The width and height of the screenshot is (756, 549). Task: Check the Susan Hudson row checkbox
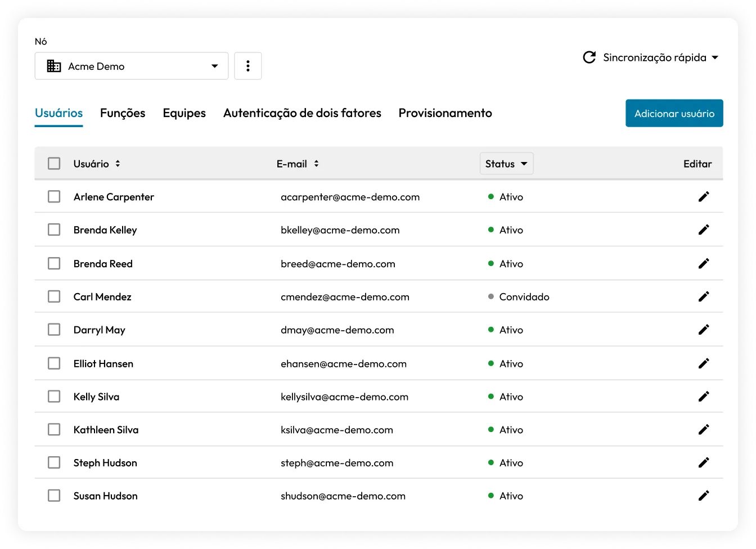click(x=54, y=496)
